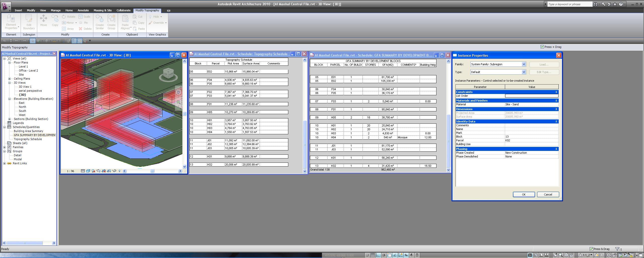Open the Collaborate ribbon tab

pyautogui.click(x=124, y=10)
